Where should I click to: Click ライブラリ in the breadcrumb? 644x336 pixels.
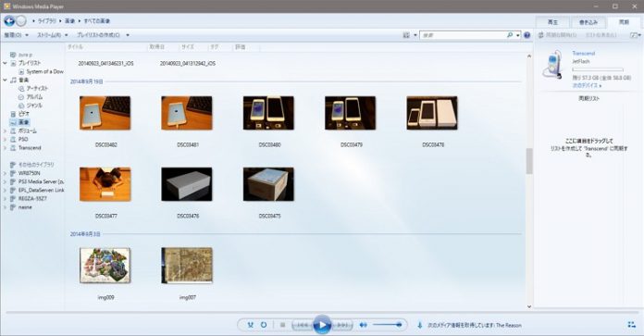(x=47, y=20)
